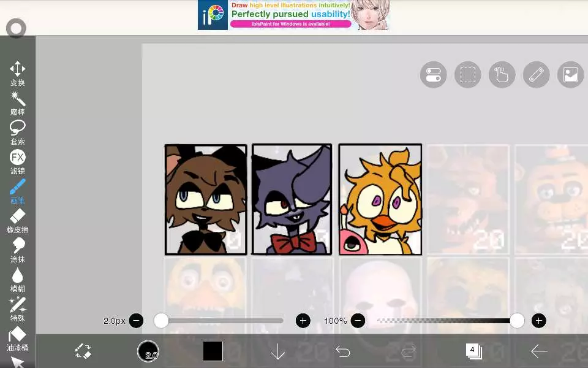The width and height of the screenshot is (588, 368).
Task: Select the 橡皮擦 eraser tool
Action: click(18, 221)
